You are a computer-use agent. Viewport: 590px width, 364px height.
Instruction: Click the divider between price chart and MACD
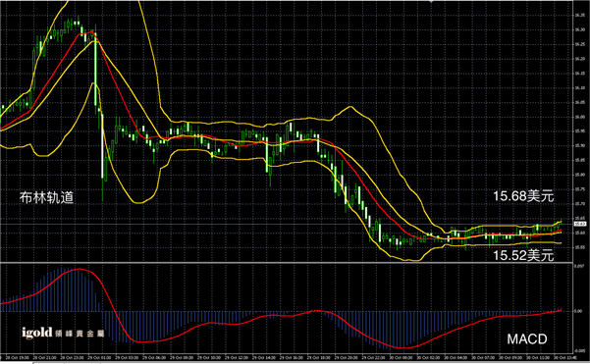286,263
